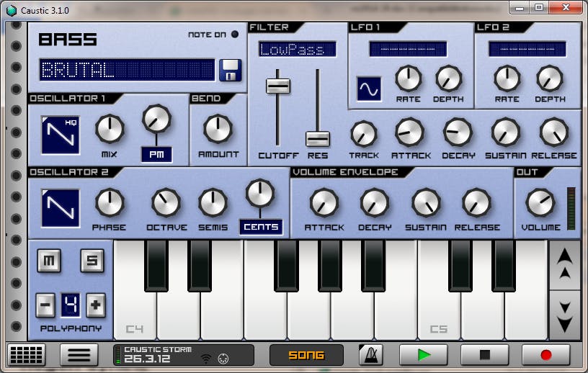Click the LFO 2 RATE knob
Image resolution: width=588 pixels, height=373 pixels.
click(x=507, y=78)
